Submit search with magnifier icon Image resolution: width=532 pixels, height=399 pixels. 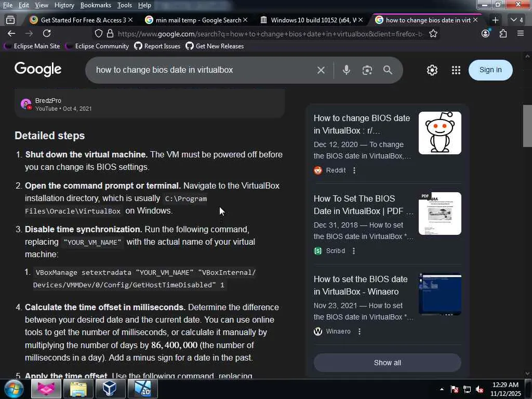tap(388, 70)
